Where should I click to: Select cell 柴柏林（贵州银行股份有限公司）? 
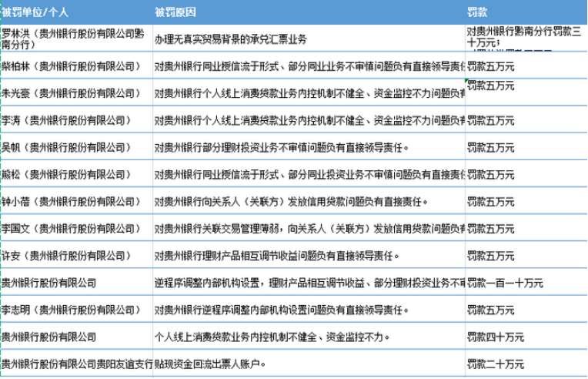point(76,65)
